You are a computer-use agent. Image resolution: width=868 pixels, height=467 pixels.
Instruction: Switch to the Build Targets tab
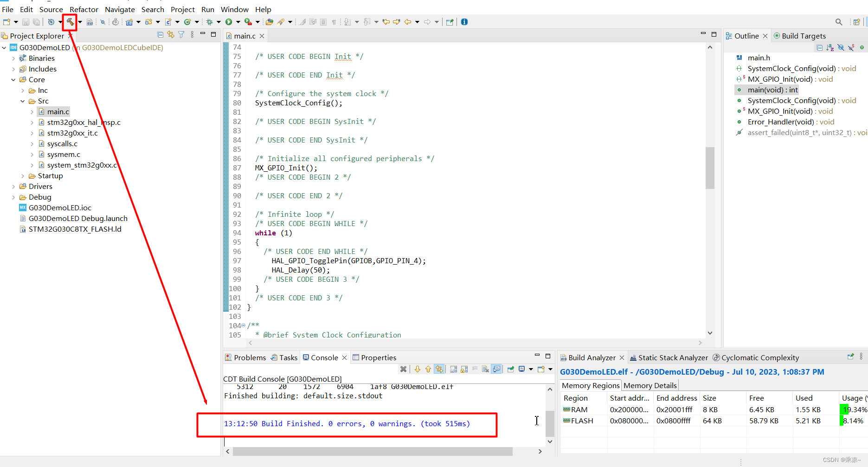(800, 36)
